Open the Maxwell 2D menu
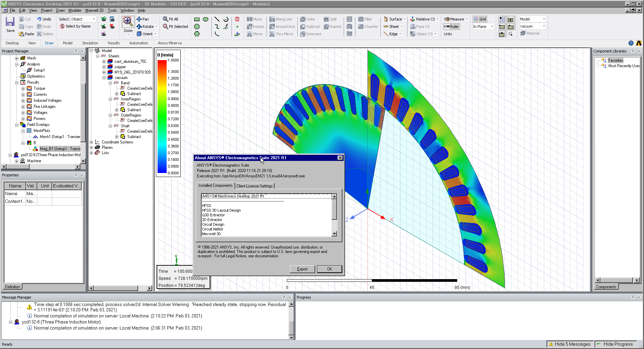The width and height of the screenshot is (644, 349). click(x=94, y=10)
